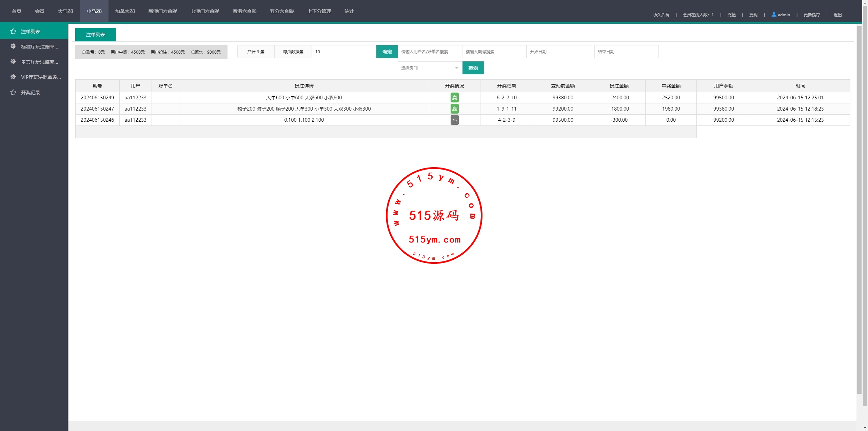The width and height of the screenshot is (868, 431).
Task: Open the 开始日期 date picker field
Action: click(x=558, y=52)
